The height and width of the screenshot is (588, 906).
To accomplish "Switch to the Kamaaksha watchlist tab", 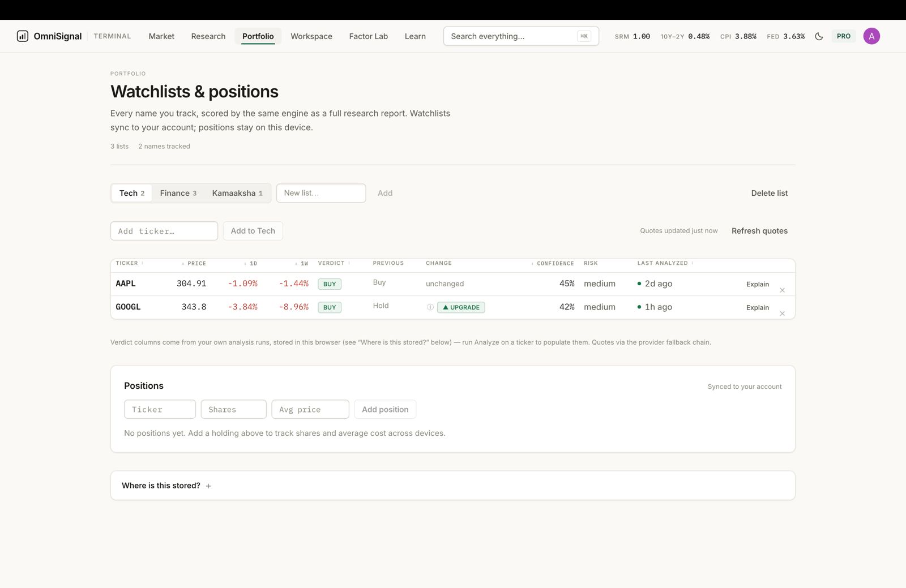I will coord(237,193).
